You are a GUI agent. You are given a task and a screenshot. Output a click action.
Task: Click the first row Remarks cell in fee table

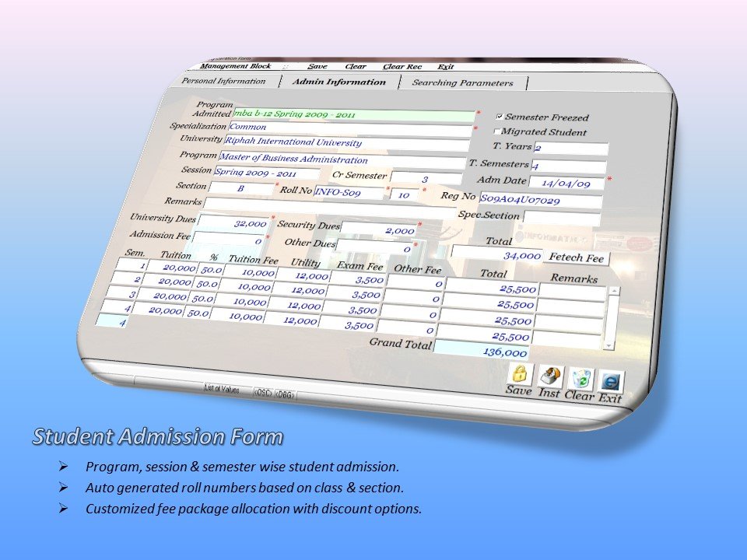click(x=573, y=292)
